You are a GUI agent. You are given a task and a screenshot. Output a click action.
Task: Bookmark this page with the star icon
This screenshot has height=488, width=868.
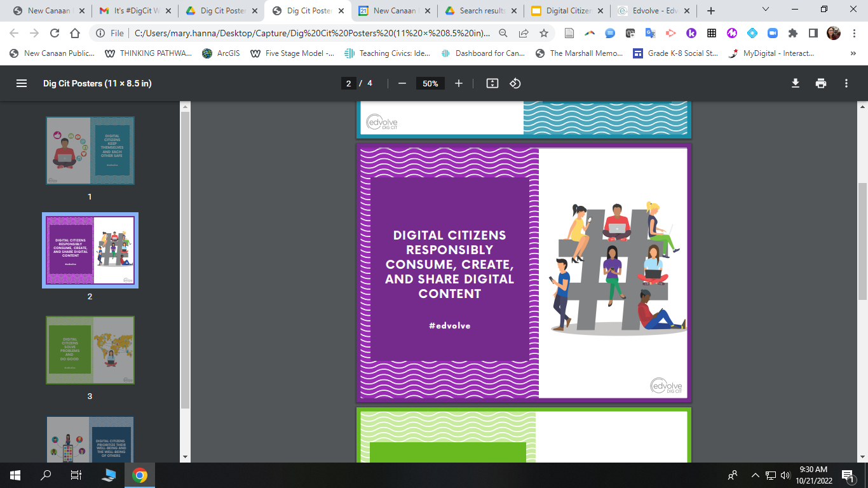544,33
